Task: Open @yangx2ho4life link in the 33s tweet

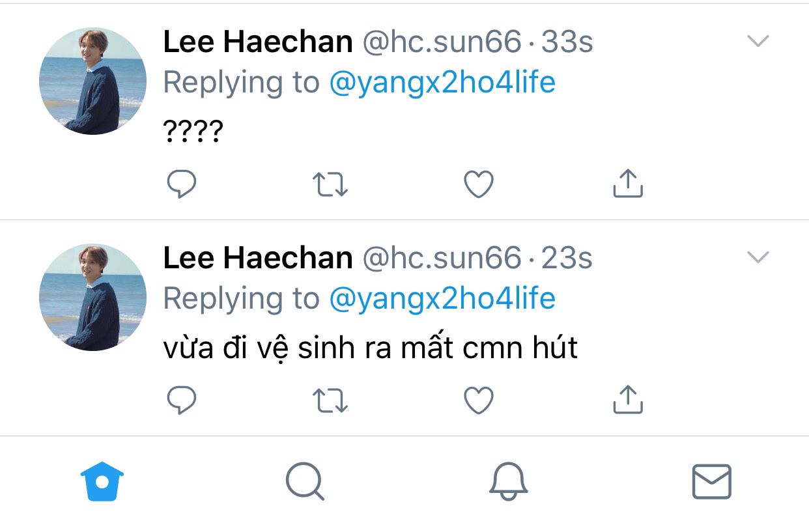Action: [442, 83]
